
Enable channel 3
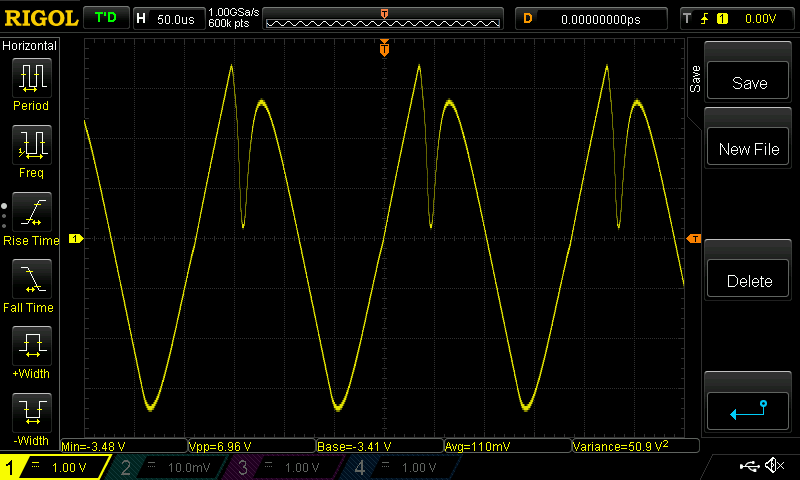pyautogui.click(x=286, y=467)
